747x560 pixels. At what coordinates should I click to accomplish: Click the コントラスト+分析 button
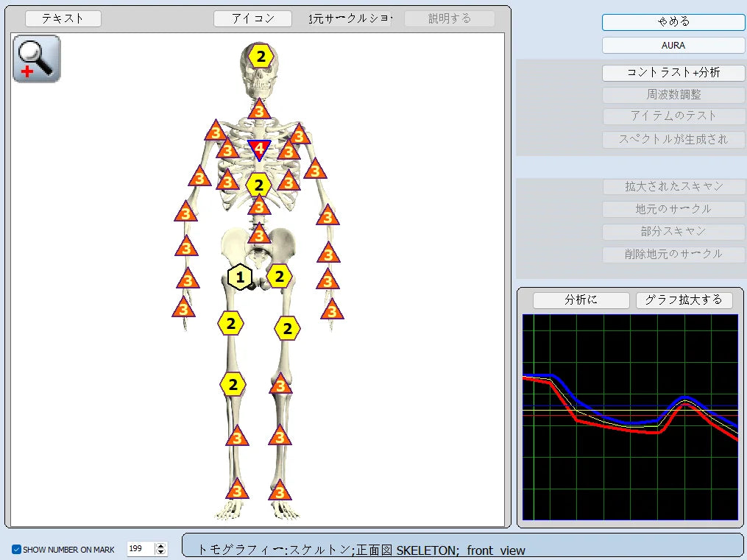coord(673,73)
